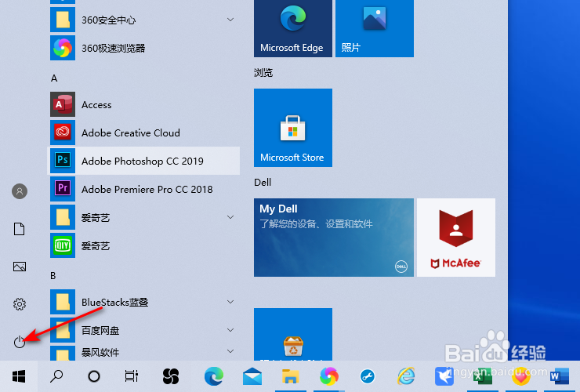Screen dimensions: 580x392
Task: Launch Access from app list
Action: (x=143, y=104)
